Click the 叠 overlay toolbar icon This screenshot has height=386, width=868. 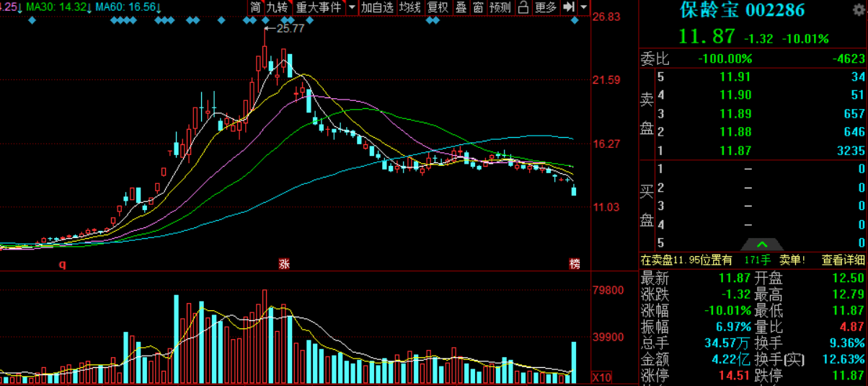(461, 7)
